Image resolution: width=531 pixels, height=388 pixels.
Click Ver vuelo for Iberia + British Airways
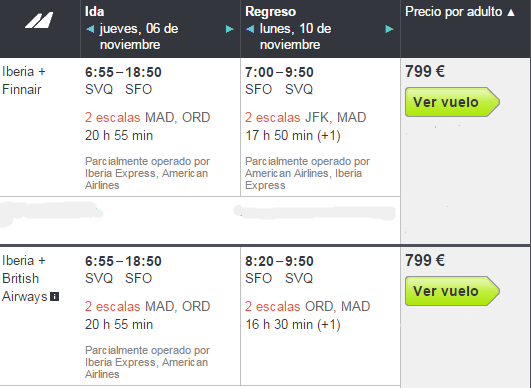pos(452,291)
